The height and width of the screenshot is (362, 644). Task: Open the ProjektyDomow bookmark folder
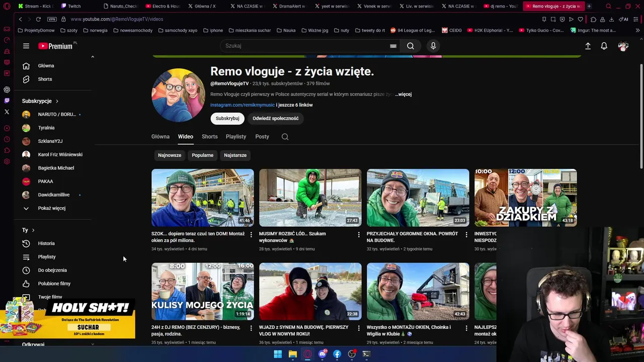[36, 30]
